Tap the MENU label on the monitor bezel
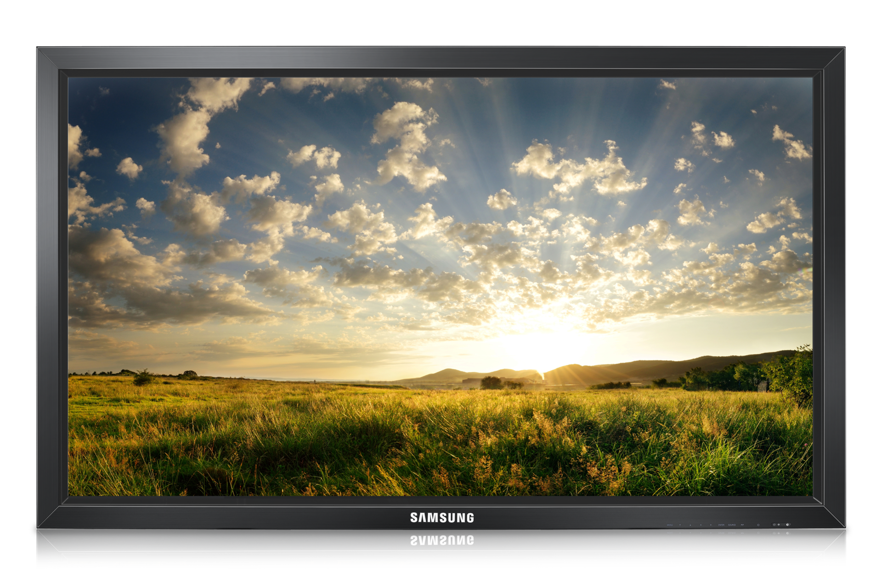 670,525
